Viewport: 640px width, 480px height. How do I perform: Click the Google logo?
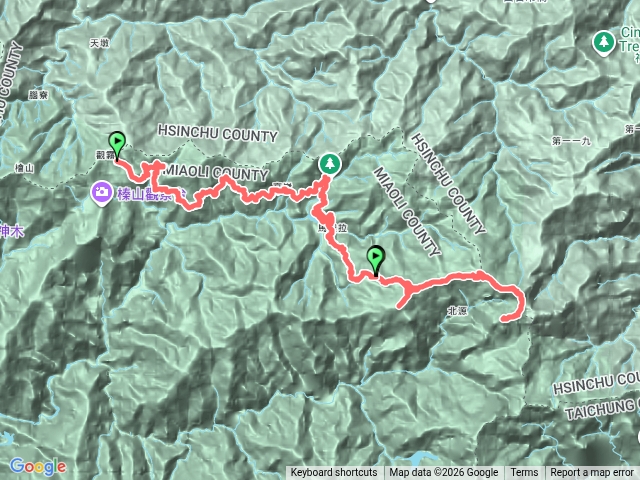[x=38, y=466]
